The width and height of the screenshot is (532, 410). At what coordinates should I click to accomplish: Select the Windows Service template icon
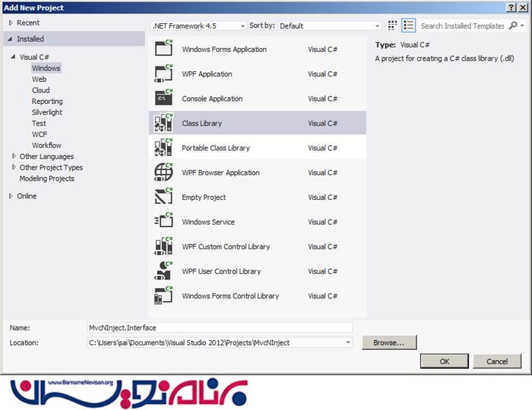tap(164, 222)
